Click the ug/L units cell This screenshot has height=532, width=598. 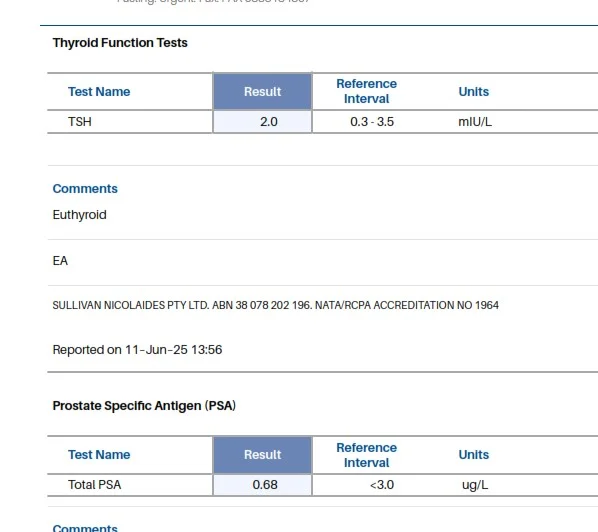pos(475,485)
